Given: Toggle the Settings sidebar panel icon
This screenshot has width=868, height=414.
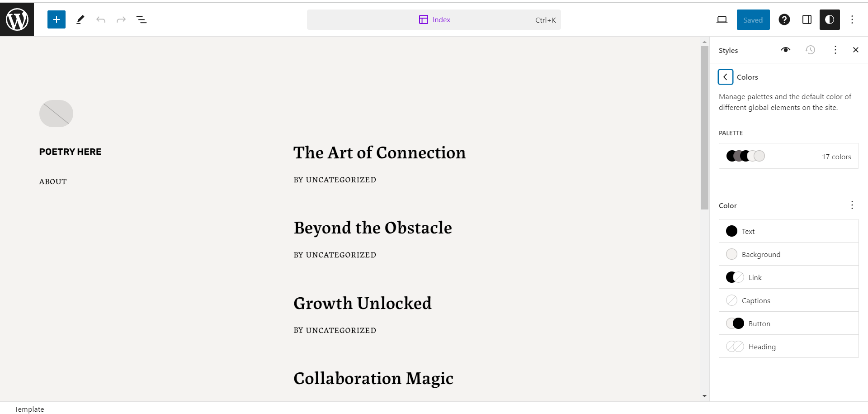Looking at the screenshot, I should pyautogui.click(x=807, y=19).
